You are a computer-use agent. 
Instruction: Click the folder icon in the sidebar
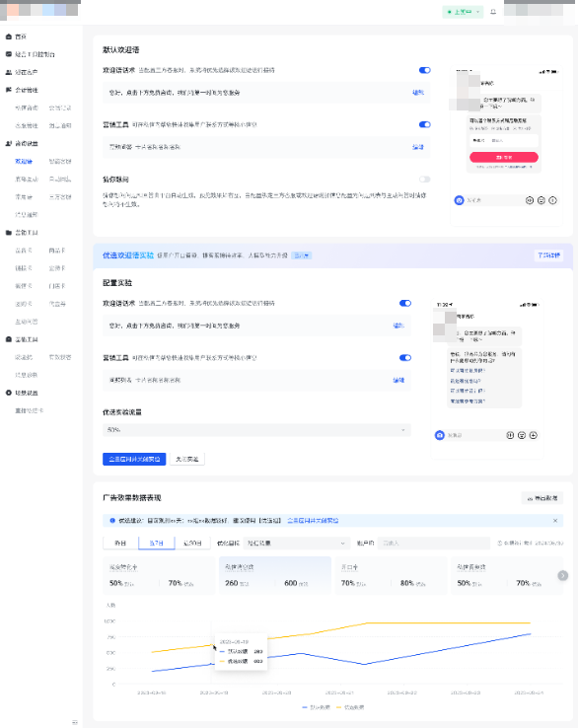(x=8, y=233)
